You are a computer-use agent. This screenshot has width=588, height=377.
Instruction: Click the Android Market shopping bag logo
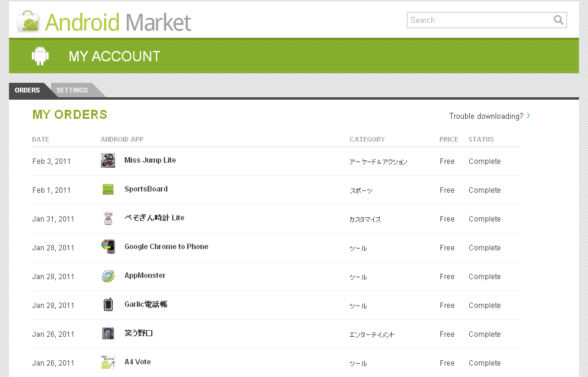click(x=28, y=22)
